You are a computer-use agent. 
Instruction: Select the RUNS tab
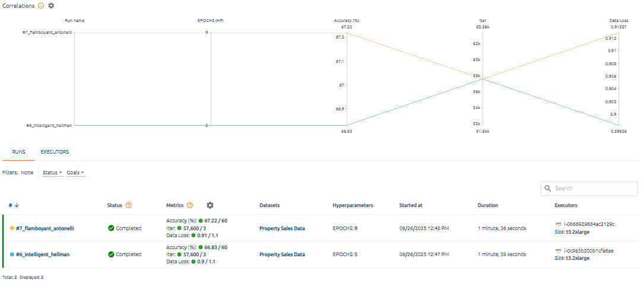pyautogui.click(x=18, y=152)
